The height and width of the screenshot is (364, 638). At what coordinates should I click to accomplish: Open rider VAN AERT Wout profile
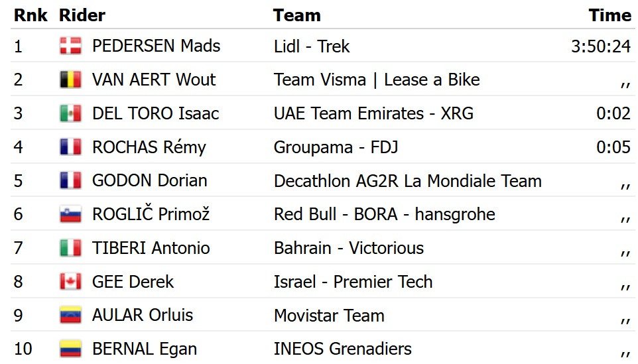154,80
